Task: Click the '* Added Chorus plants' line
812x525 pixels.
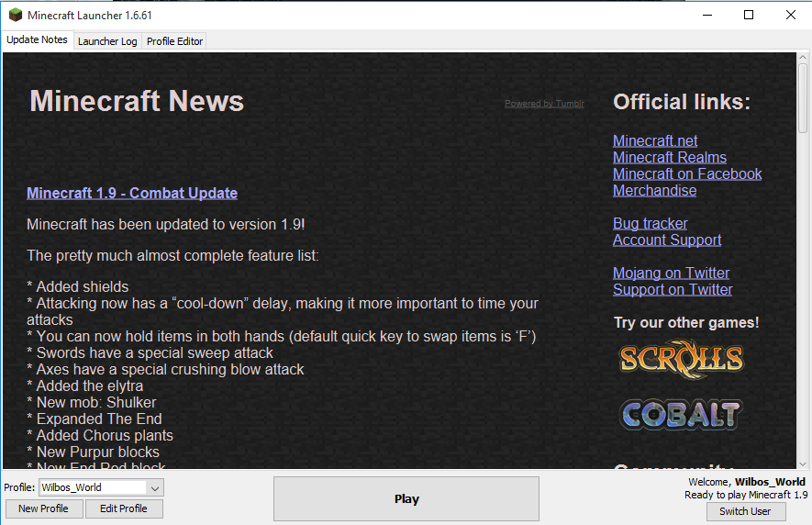Action: 100,435
